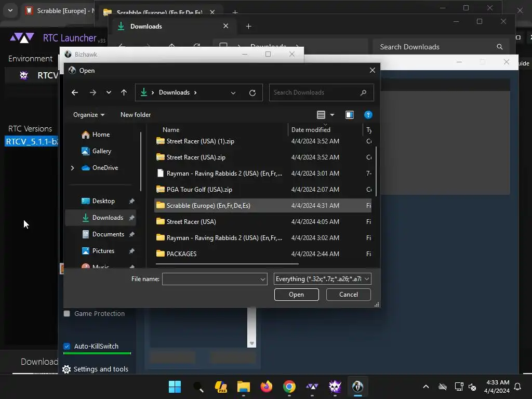Toggle the Game Protection checkbox

point(67,314)
